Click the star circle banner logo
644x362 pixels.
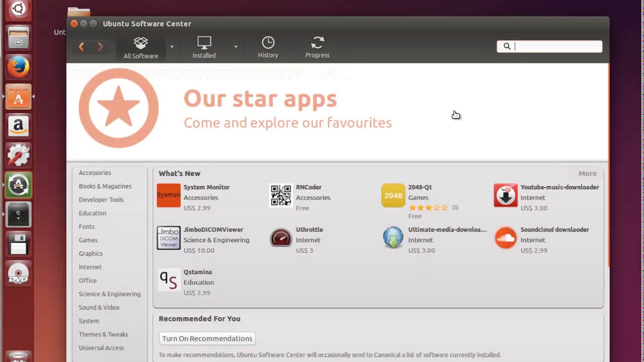click(x=119, y=108)
